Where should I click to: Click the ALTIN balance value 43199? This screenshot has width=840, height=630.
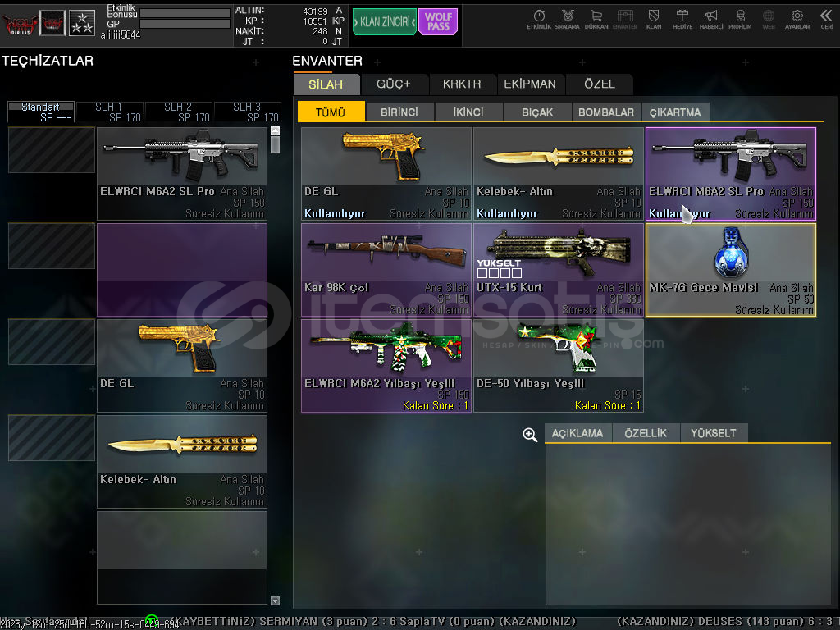pyautogui.click(x=315, y=11)
